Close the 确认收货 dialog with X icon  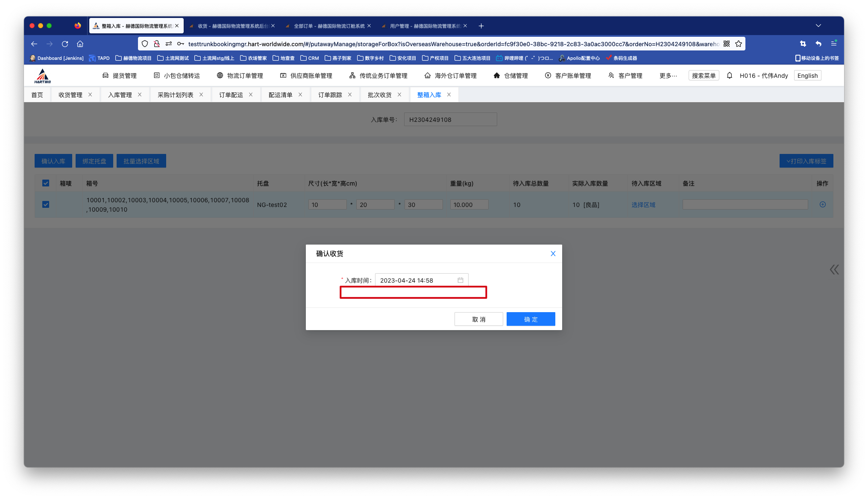553,254
